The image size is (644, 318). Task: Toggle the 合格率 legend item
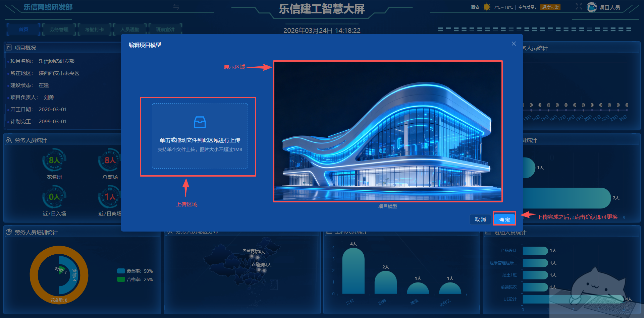point(135,279)
